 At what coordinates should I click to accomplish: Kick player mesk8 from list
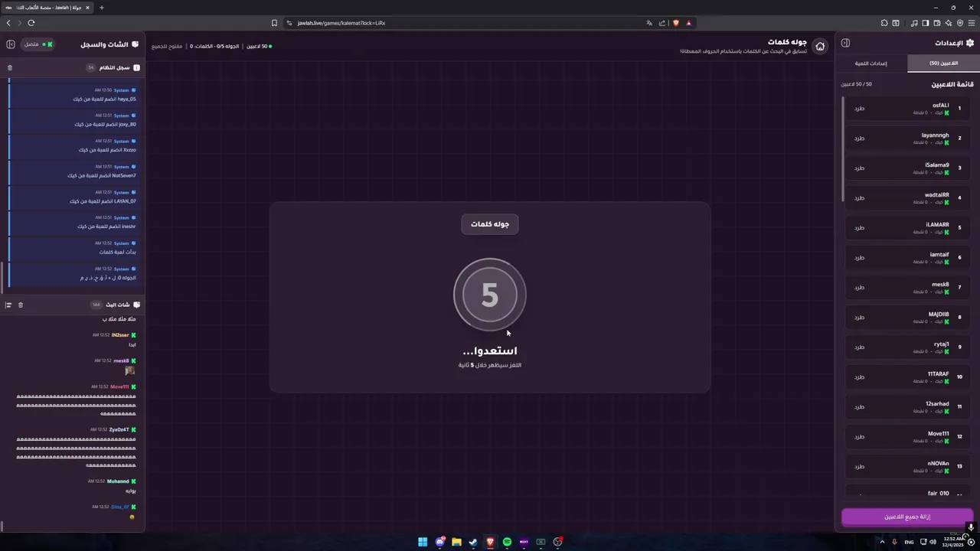(859, 288)
